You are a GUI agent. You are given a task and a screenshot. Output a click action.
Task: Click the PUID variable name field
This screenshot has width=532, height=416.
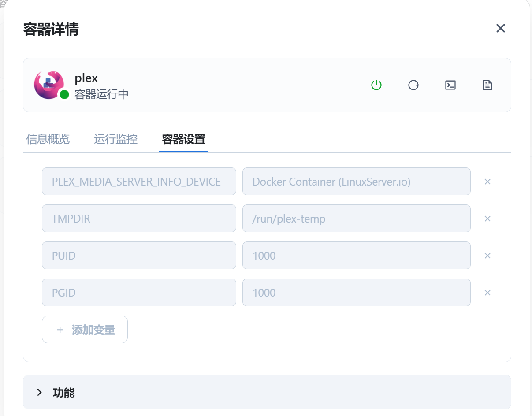click(x=139, y=255)
